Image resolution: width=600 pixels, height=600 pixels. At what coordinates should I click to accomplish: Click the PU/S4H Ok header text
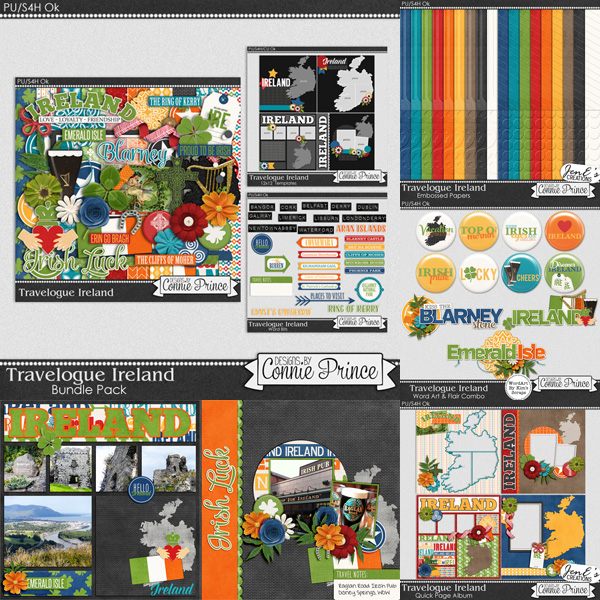pyautogui.click(x=31, y=7)
